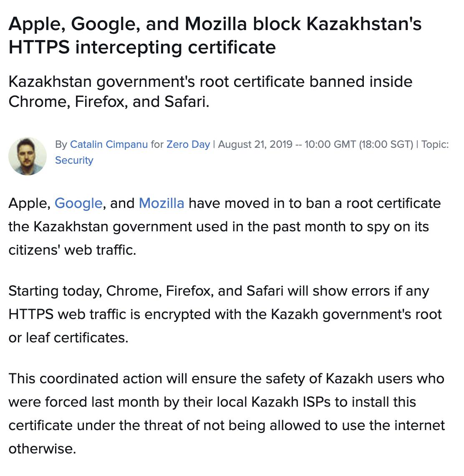Screen dimensions: 464x476
Task: Click the article headline about Kazakhstan's certificate
Action: pos(215,35)
